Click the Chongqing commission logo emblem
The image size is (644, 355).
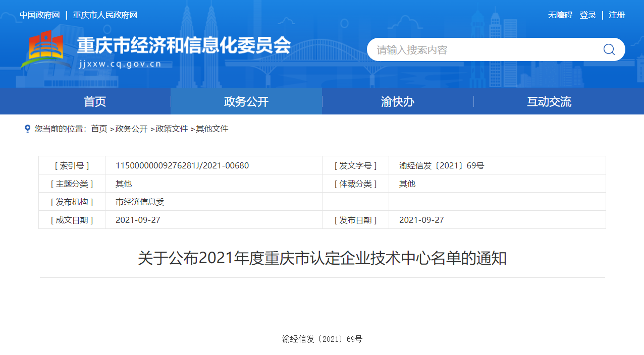click(45, 49)
